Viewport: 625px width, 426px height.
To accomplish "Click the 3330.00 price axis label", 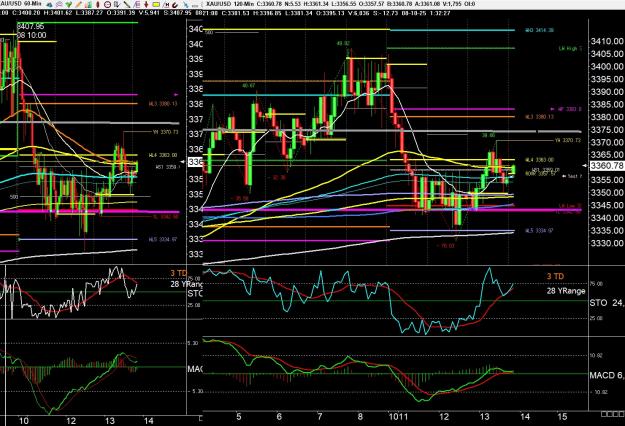I will tap(607, 243).
